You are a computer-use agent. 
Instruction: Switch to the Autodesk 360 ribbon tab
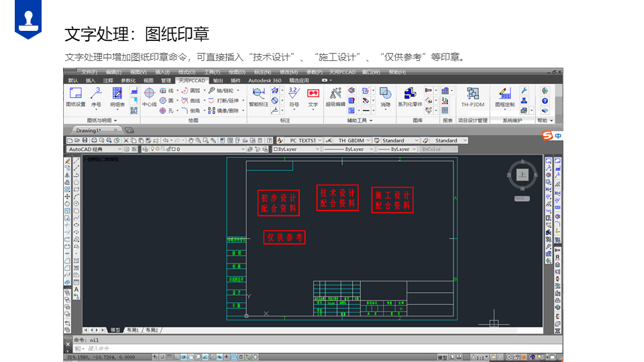(264, 80)
